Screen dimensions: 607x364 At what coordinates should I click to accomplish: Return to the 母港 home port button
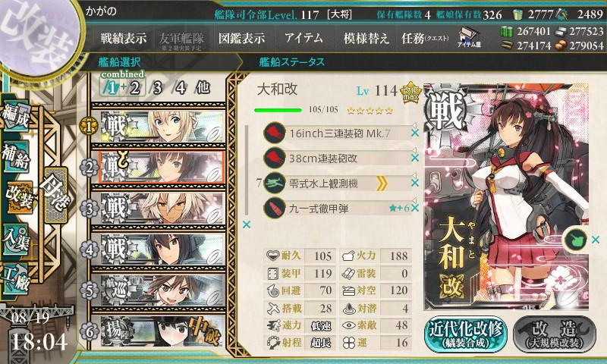(x=56, y=195)
